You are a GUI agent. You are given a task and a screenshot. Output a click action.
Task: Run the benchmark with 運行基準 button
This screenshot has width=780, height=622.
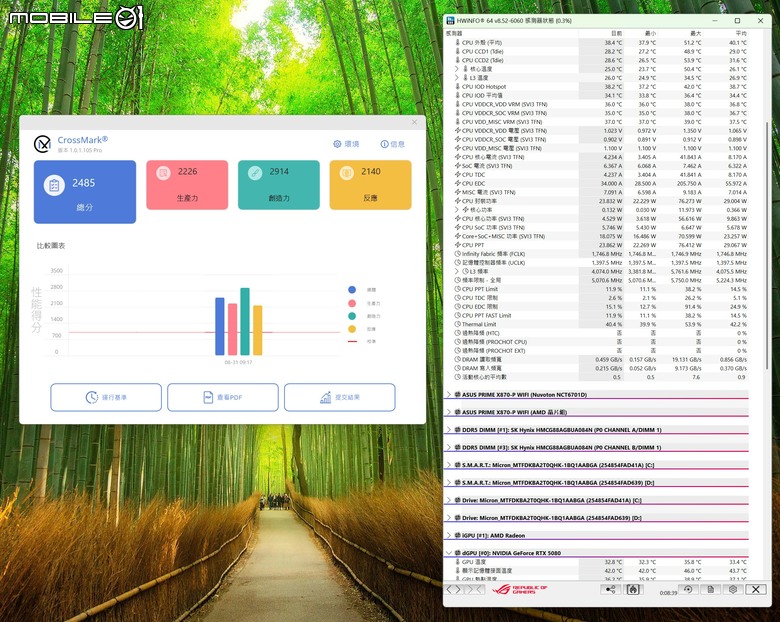(106, 397)
